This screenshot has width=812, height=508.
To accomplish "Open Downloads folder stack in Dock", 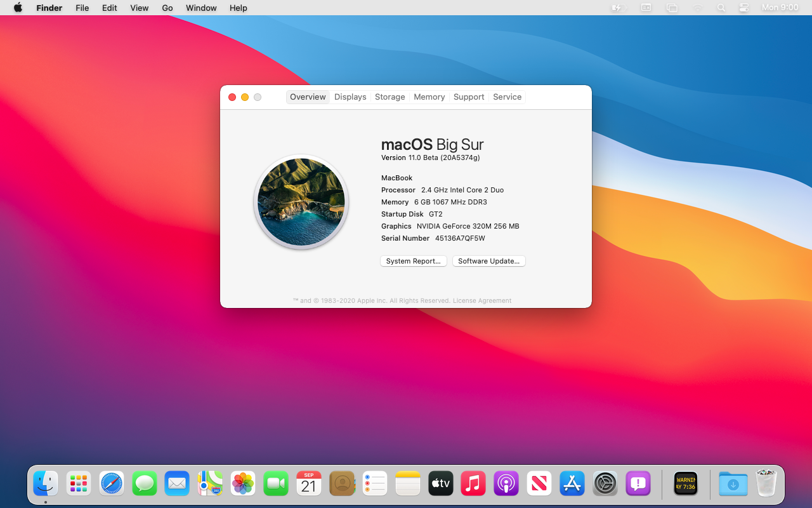I will tap(733, 484).
